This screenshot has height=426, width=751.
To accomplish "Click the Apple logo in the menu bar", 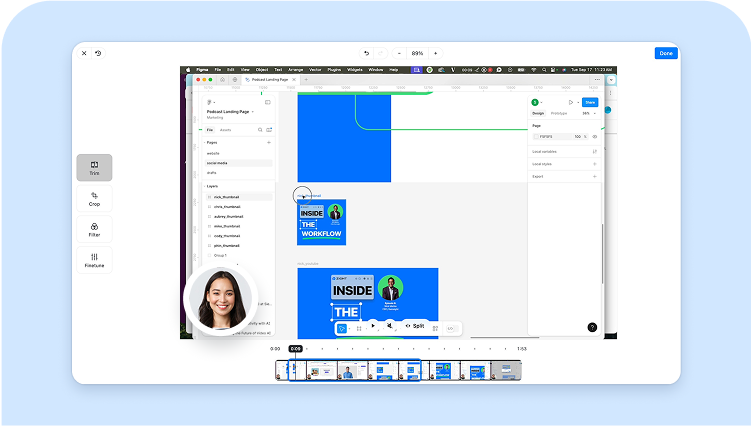I will click(x=188, y=70).
